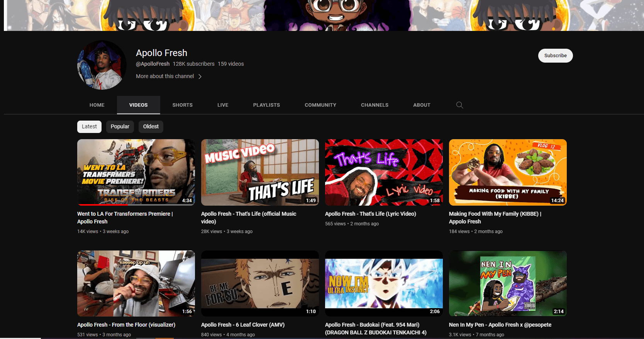Open That's Life Lyric Video title link
This screenshot has height=339, width=644.
[370, 214]
